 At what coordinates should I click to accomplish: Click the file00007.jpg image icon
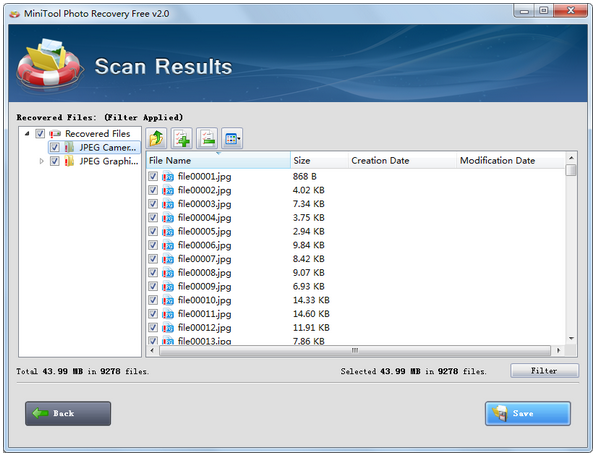pyautogui.click(x=168, y=259)
